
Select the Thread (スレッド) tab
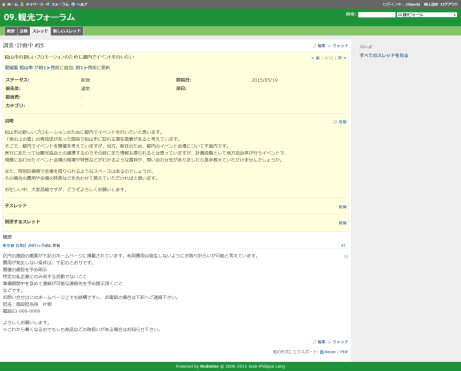pyautogui.click(x=40, y=31)
